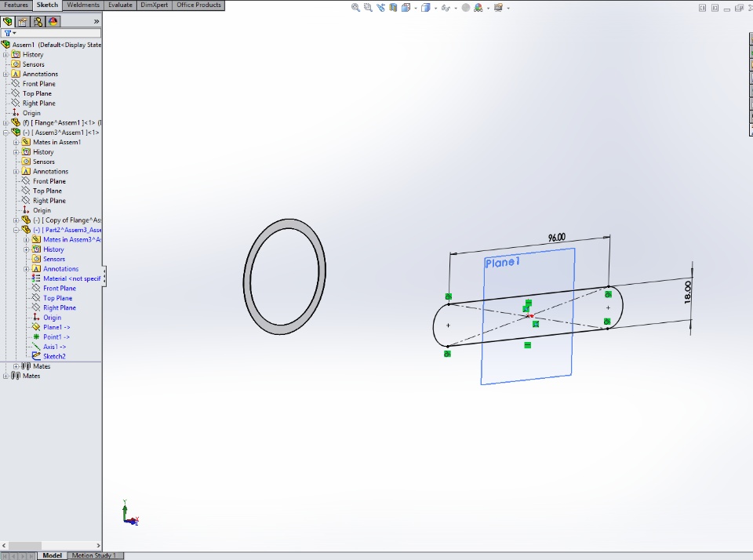Click the Apply Scene icon
The image size is (753, 560).
point(478,8)
